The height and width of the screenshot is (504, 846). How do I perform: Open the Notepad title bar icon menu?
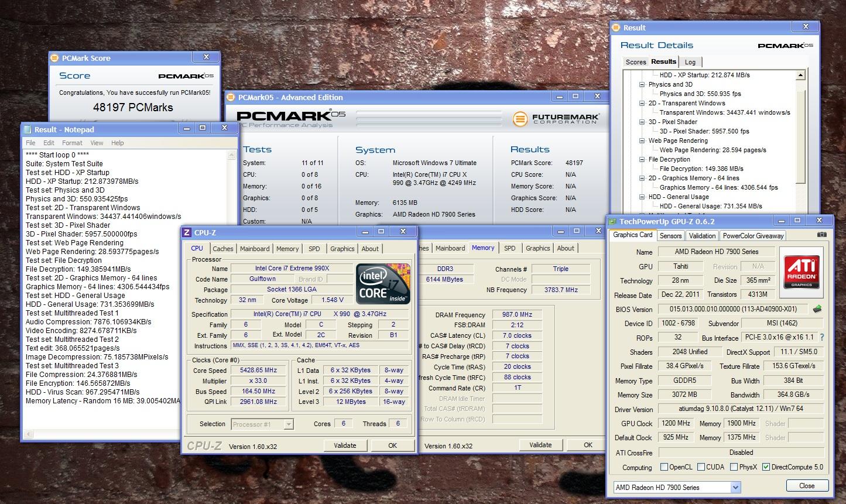(x=28, y=130)
